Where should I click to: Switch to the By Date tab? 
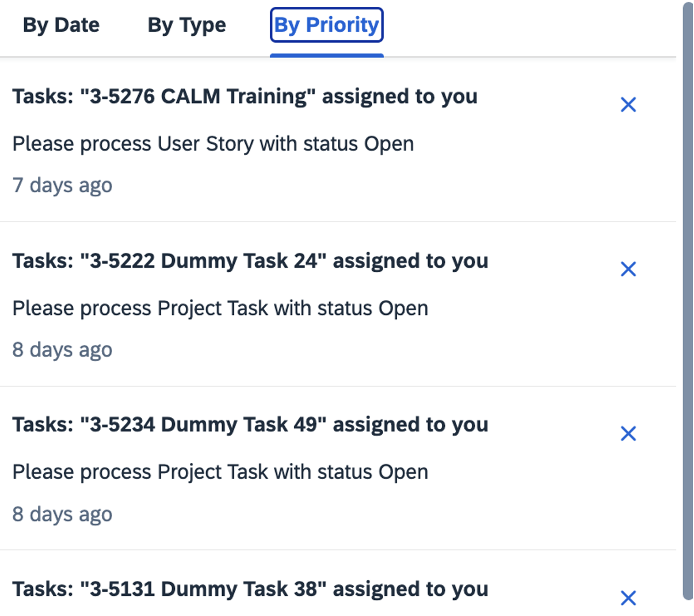click(x=61, y=25)
